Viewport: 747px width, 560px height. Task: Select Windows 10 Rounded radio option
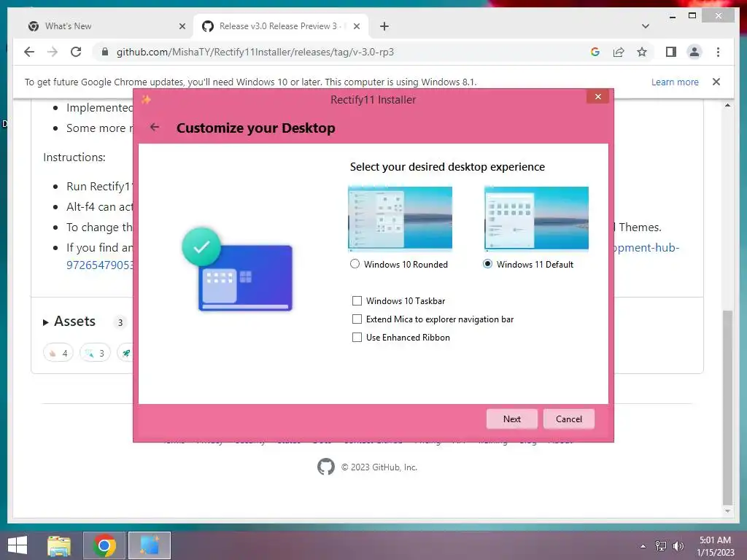click(x=355, y=264)
